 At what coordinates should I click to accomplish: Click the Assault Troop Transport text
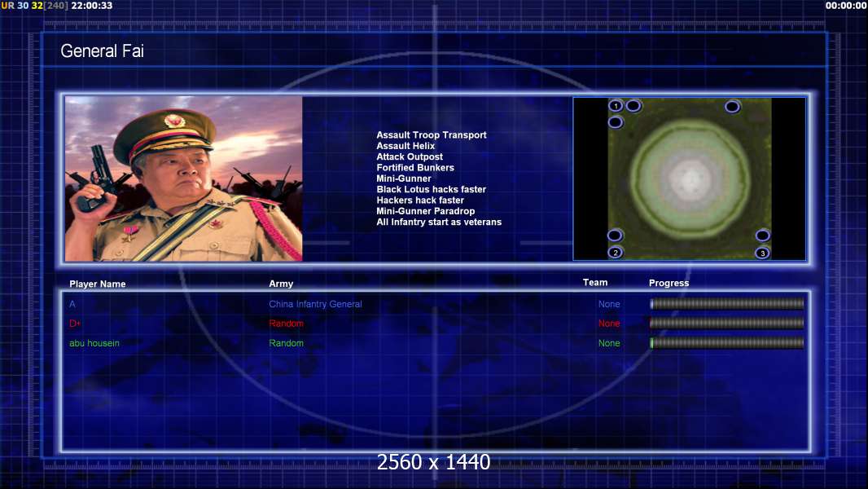pyautogui.click(x=432, y=135)
